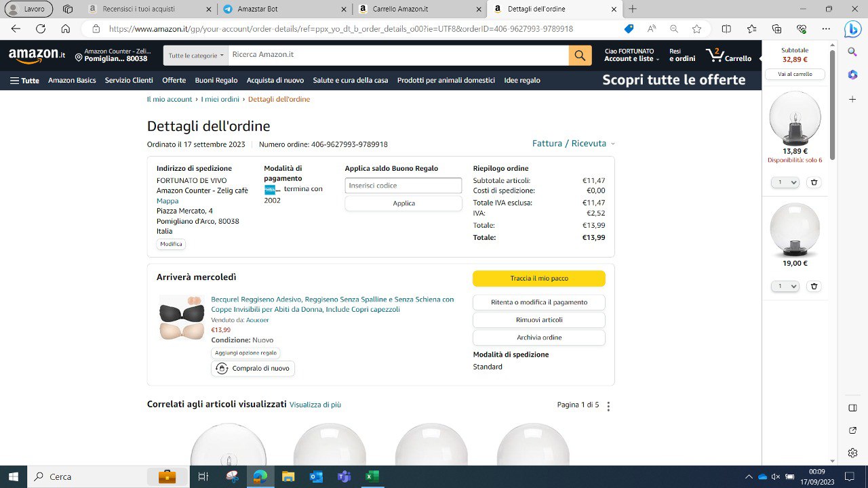Open the Carrello cart icon in the header
This screenshot has height=488, width=868.
[x=728, y=56]
